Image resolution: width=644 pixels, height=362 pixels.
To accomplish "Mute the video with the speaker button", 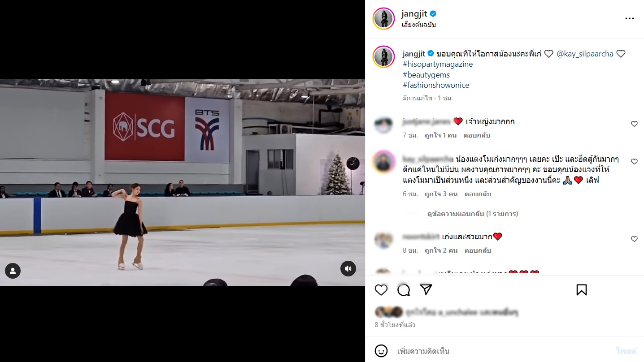I will (x=348, y=269).
